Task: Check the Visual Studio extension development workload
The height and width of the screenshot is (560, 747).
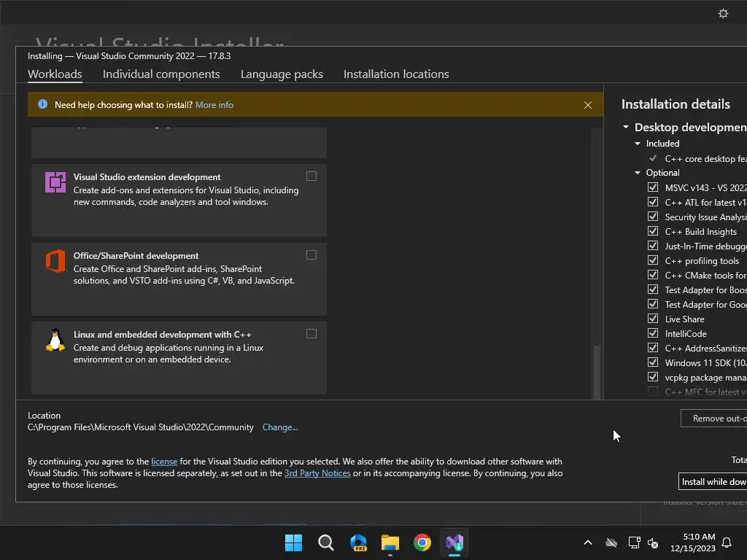Action: (x=311, y=176)
